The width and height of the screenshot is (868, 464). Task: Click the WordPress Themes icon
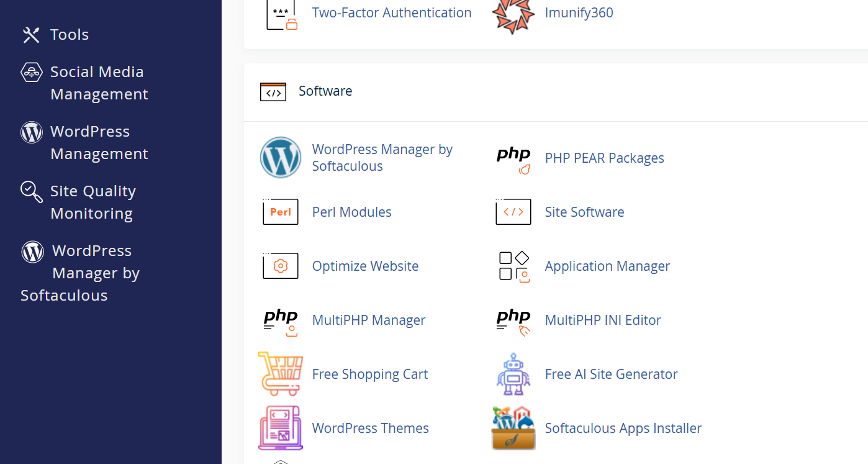coord(281,428)
